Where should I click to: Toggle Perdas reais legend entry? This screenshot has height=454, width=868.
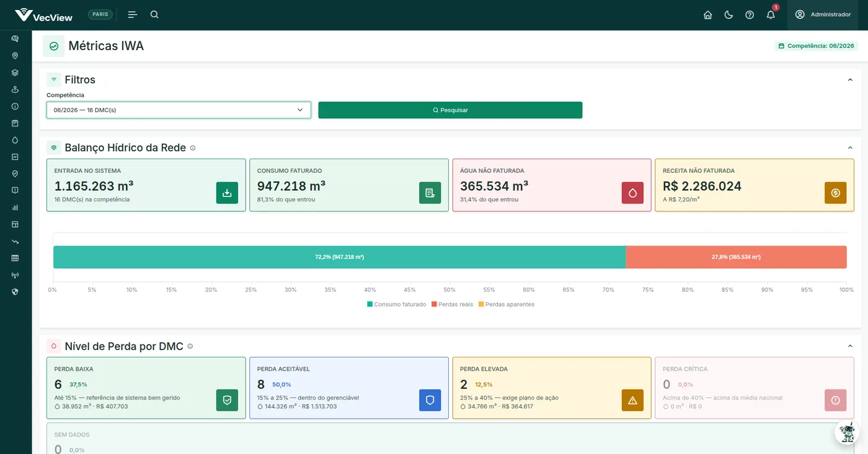pyautogui.click(x=452, y=304)
